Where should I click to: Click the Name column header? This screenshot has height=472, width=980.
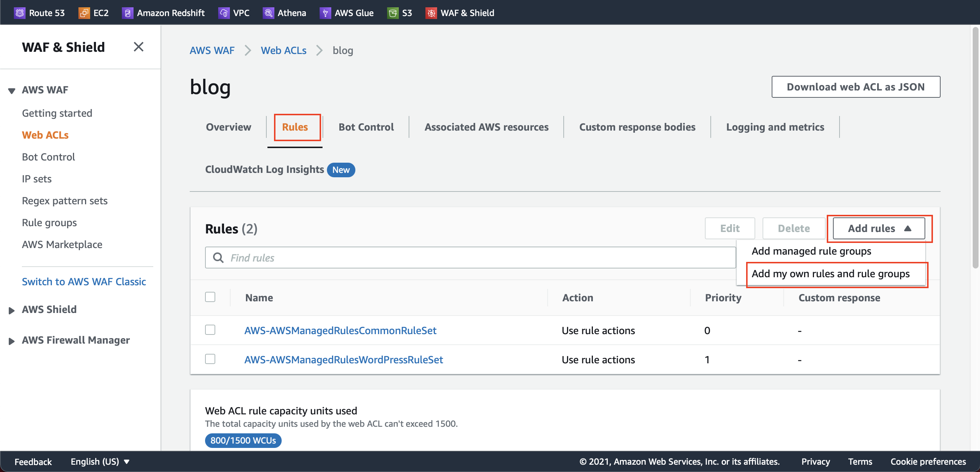pos(259,297)
